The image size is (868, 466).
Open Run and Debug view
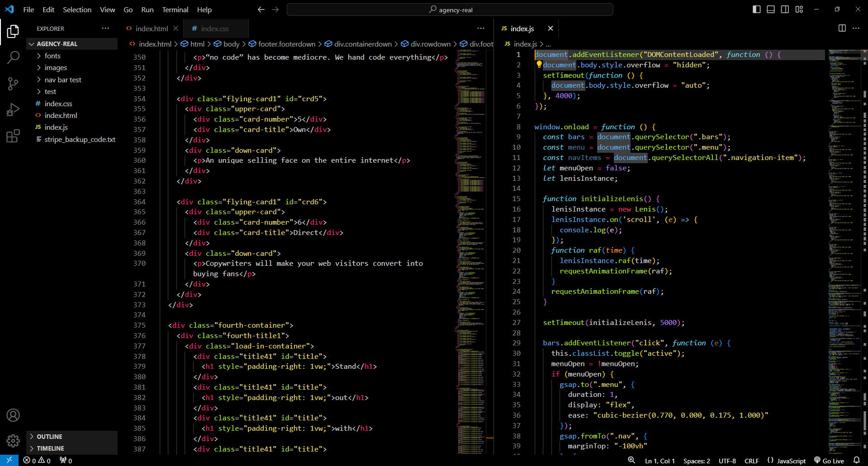click(x=13, y=110)
